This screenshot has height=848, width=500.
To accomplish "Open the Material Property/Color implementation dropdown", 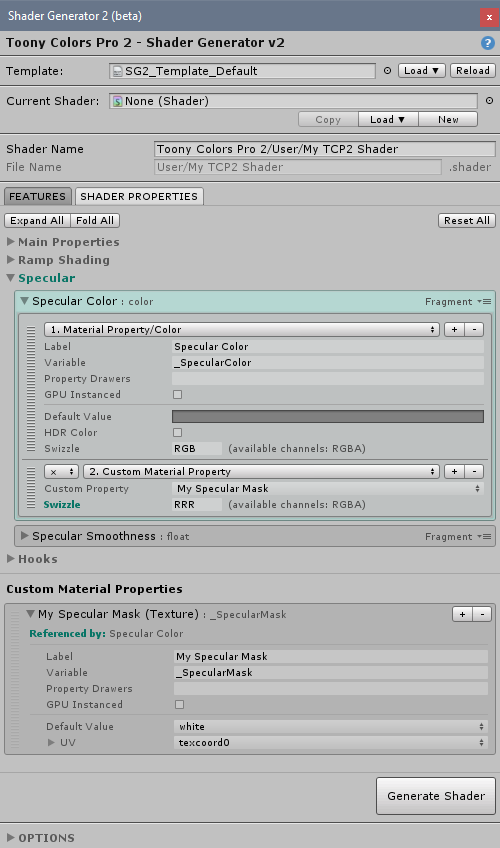I will click(242, 329).
